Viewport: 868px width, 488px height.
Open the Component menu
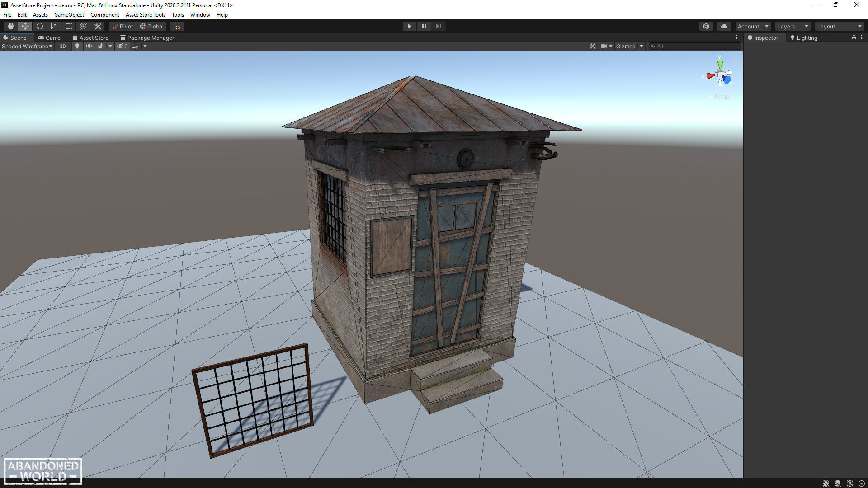click(105, 15)
